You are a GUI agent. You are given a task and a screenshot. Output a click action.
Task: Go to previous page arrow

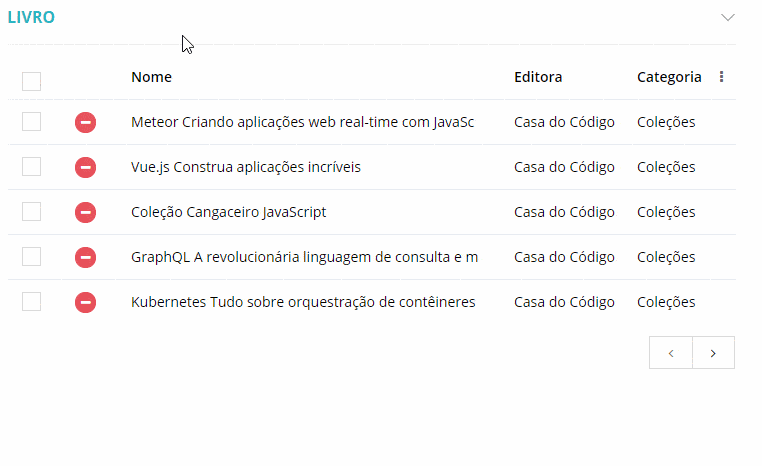(671, 353)
